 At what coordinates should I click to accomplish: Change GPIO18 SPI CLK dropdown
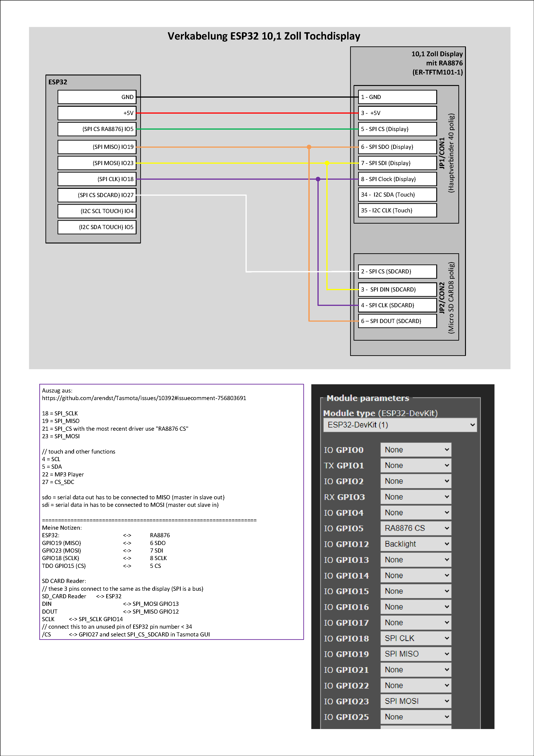[x=416, y=638]
